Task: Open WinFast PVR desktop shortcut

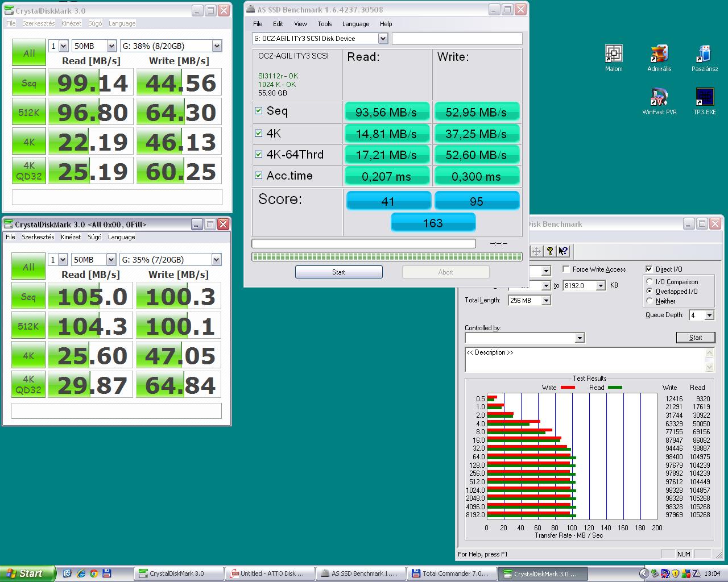Action: coord(659,98)
